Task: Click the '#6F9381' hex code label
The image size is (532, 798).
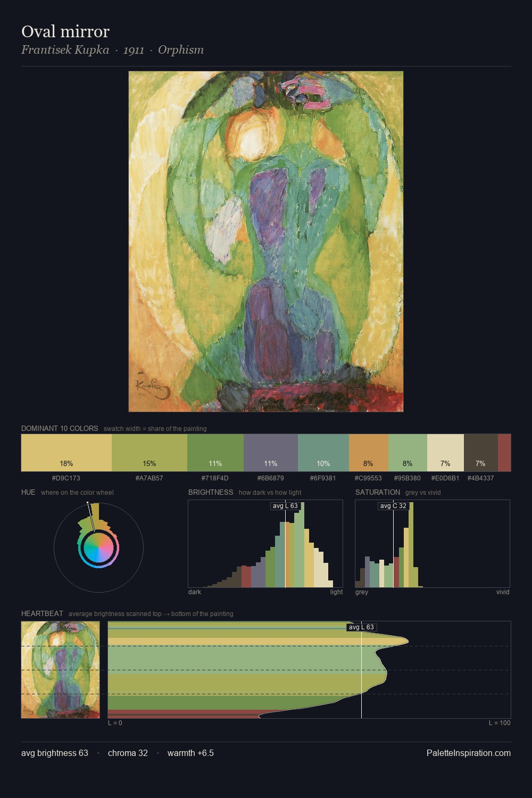Action: [x=323, y=478]
